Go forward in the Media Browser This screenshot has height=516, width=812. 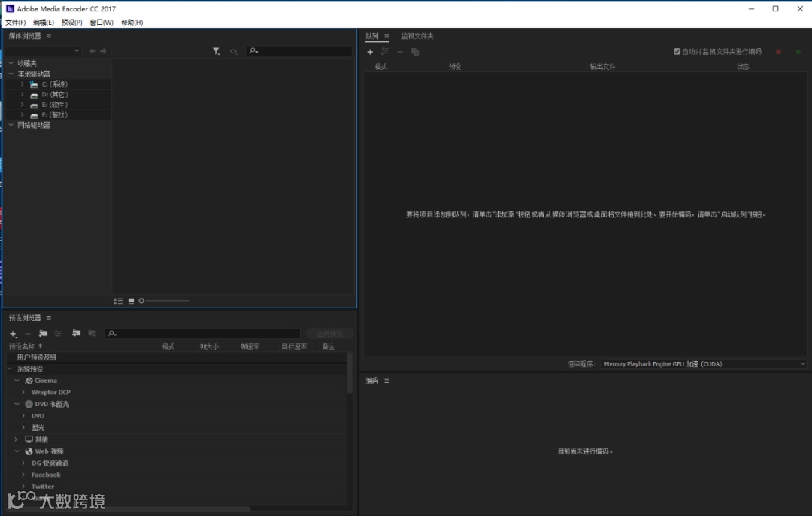point(104,50)
